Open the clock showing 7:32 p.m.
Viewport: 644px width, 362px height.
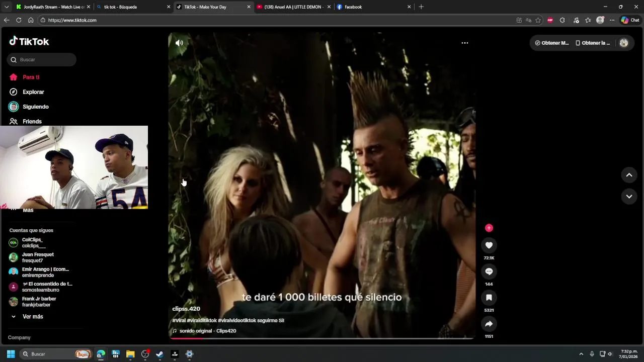628,354
